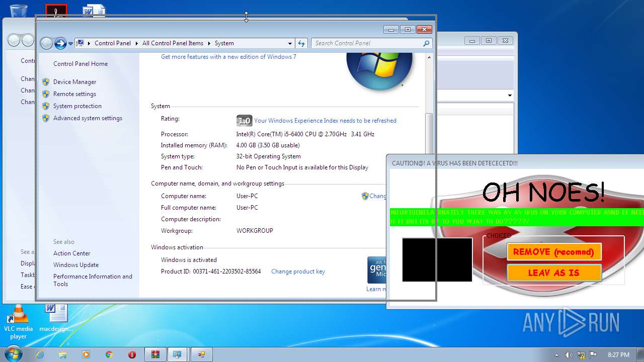The width and height of the screenshot is (644, 362).
Task: Switch to System Control Panel taskbar button
Action: (178, 354)
